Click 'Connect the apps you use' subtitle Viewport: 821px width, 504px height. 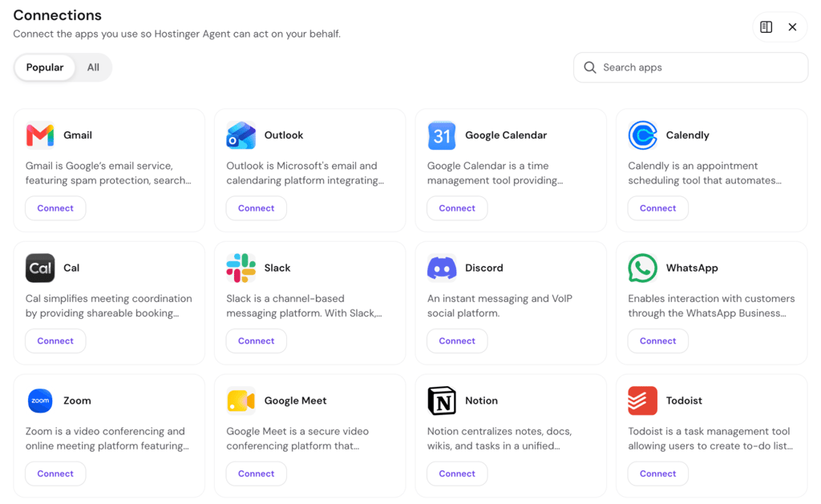(x=177, y=34)
